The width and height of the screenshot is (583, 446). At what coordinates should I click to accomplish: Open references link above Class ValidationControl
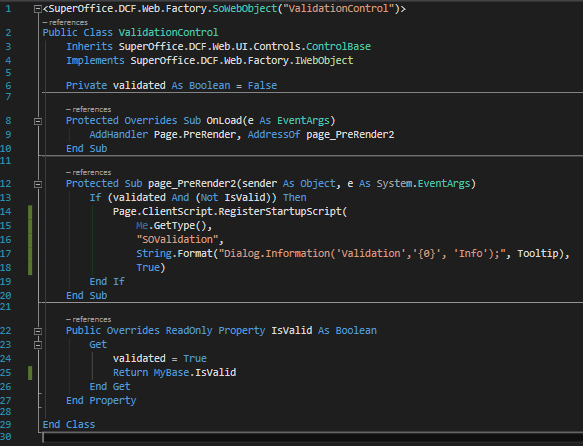click(x=65, y=23)
